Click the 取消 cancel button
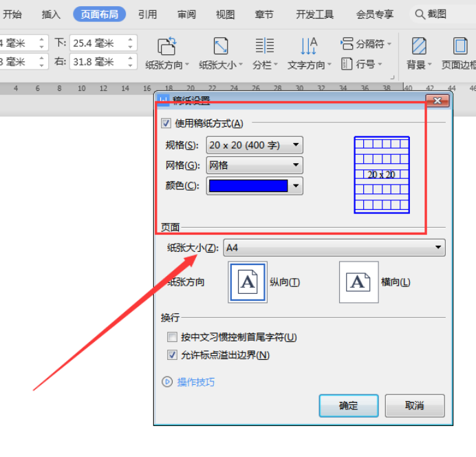Viewport: 476px width, 457px height. tap(415, 405)
